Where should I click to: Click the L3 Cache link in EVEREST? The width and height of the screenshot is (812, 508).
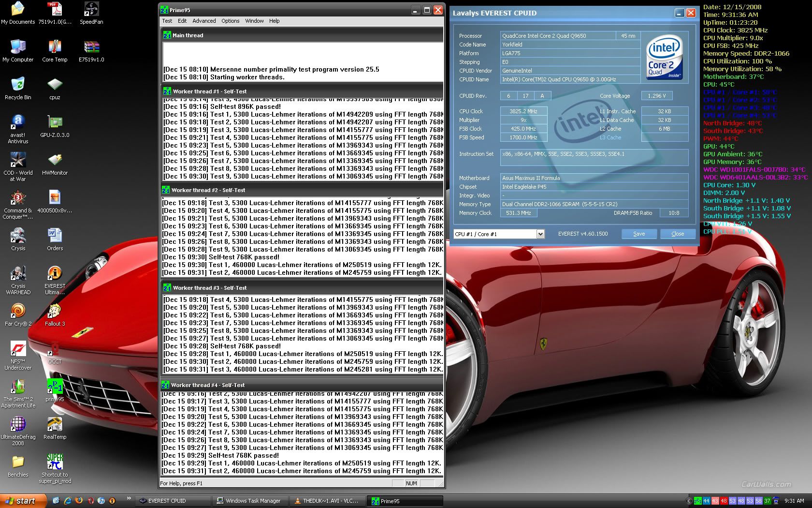[610, 137]
